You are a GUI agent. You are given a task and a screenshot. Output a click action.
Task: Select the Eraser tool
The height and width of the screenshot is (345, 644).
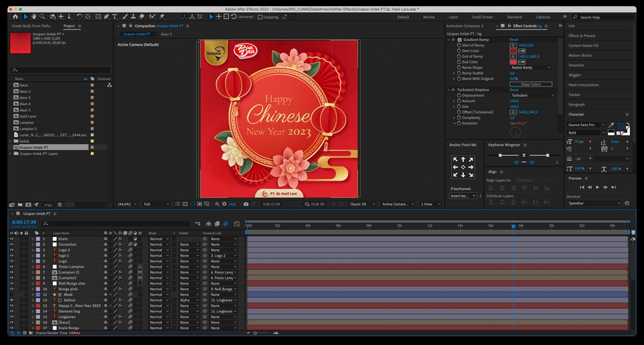[x=142, y=16]
